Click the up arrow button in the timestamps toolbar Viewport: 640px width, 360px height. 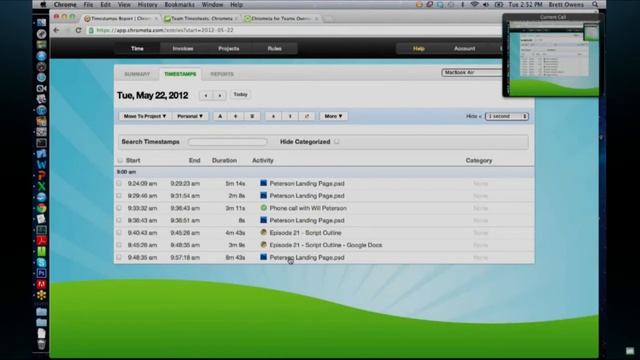click(x=290, y=116)
